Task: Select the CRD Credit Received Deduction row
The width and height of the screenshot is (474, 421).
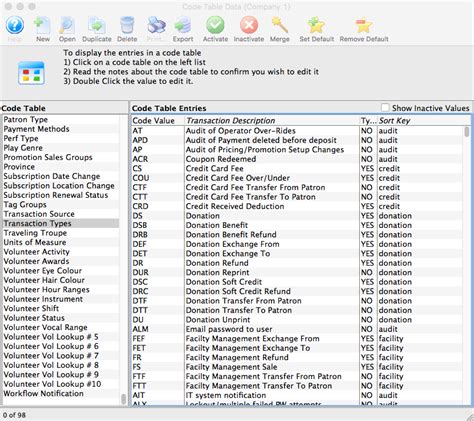Action: [x=297, y=206]
